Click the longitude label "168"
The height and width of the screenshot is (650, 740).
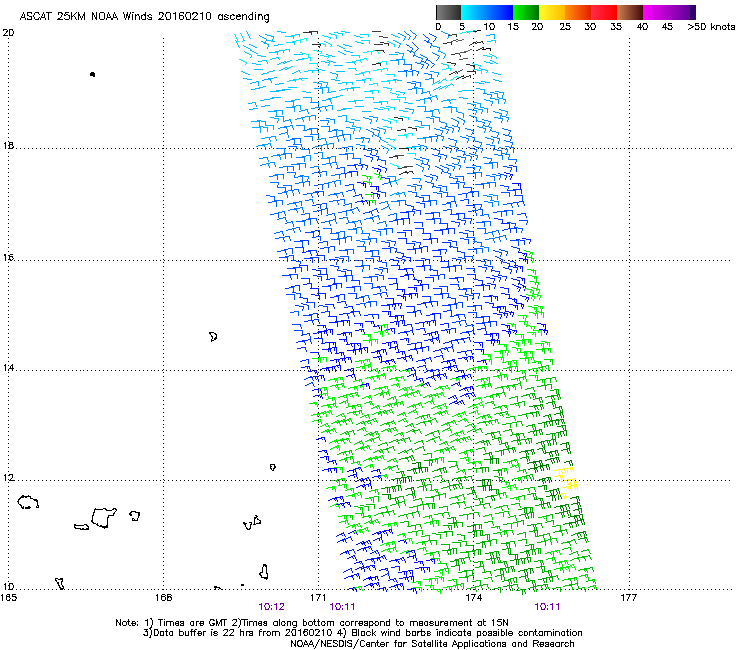click(x=163, y=598)
